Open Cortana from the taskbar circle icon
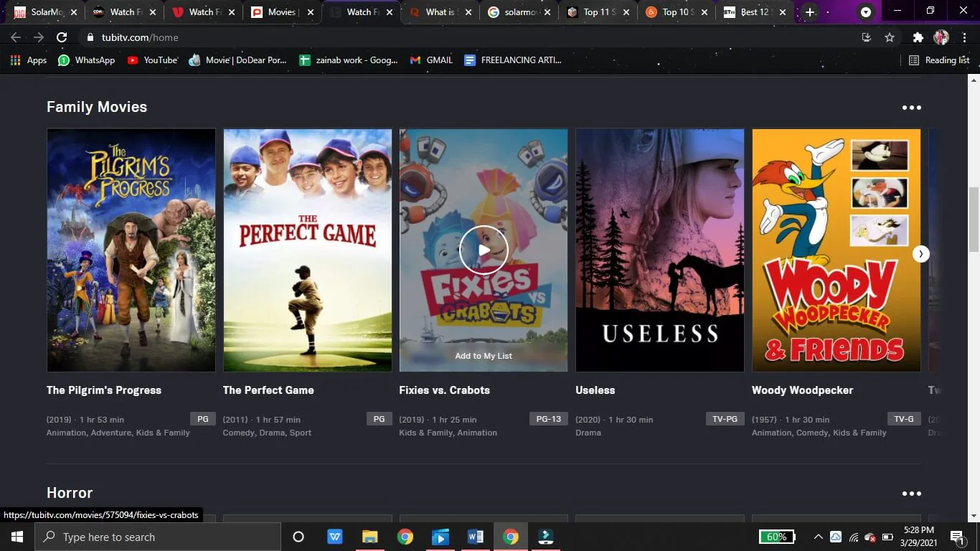 pos(298,537)
